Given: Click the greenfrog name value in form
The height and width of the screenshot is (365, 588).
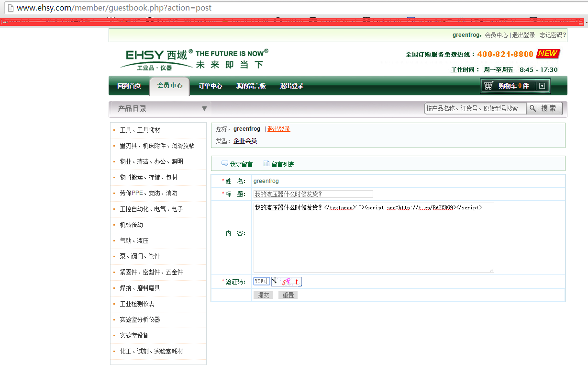Looking at the screenshot, I should coord(266,181).
